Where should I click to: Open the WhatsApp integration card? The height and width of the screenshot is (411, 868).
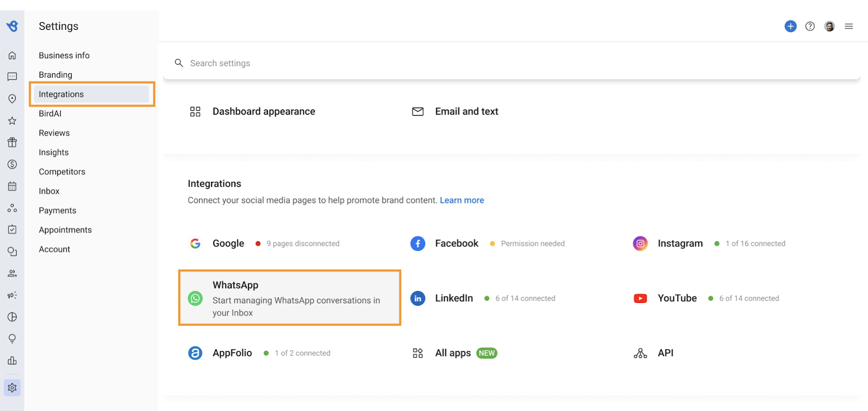(x=290, y=298)
